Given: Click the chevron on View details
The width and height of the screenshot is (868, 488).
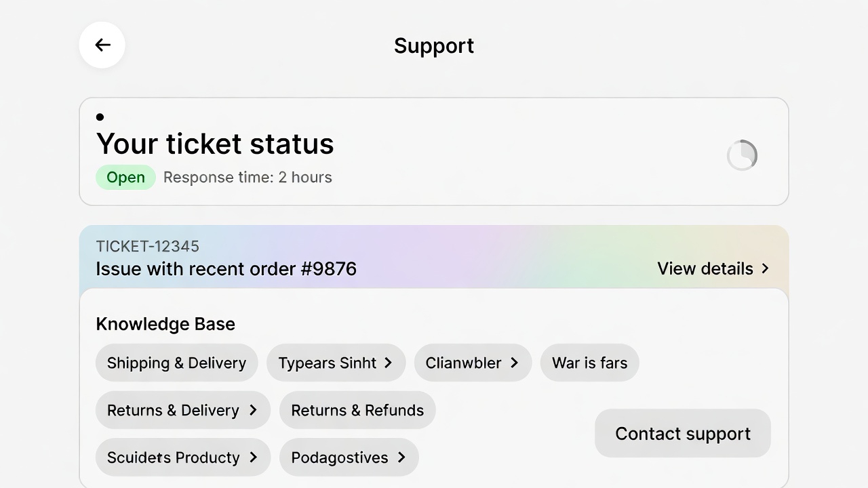Looking at the screenshot, I should coord(765,268).
